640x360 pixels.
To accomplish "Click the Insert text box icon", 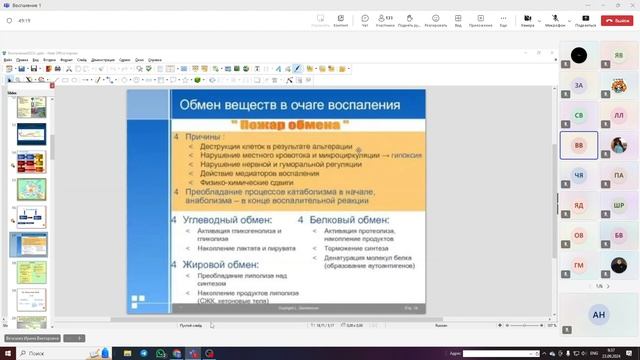I will (x=257, y=69).
